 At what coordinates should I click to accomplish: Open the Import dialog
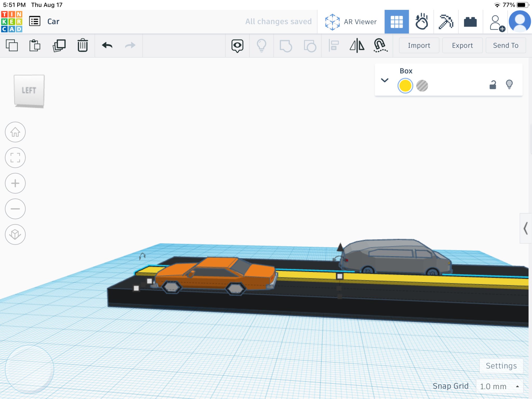[x=419, y=45]
